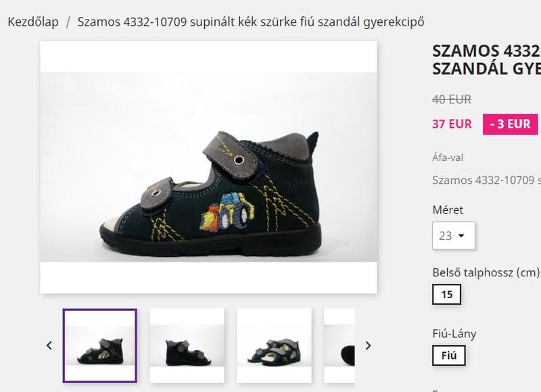Image resolution: width=541 pixels, height=392 pixels.
Task: Click the Szamos 4332-10709 description text under Áfa-val
Action: [x=486, y=180]
